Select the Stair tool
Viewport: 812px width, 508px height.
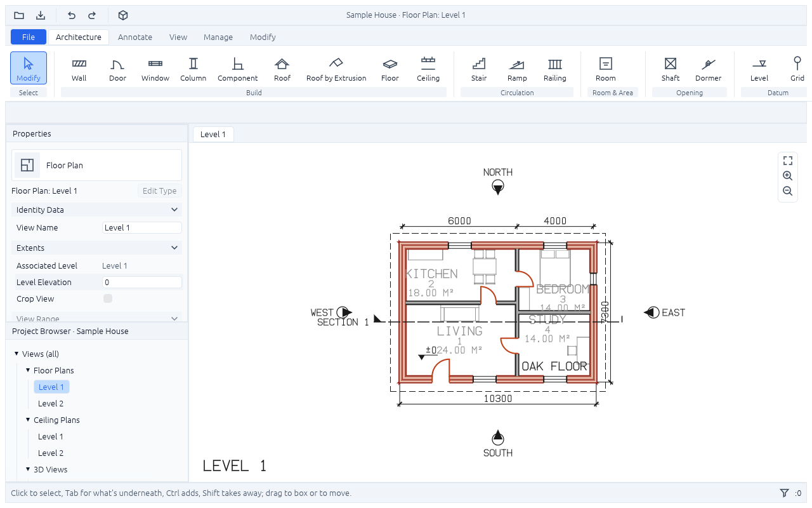click(x=479, y=69)
